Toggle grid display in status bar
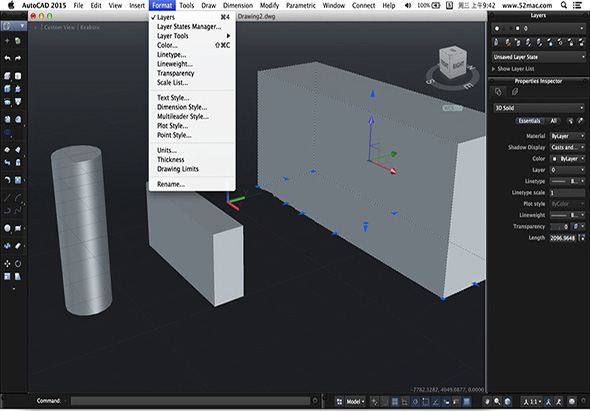This screenshot has height=411, width=590. (394, 401)
